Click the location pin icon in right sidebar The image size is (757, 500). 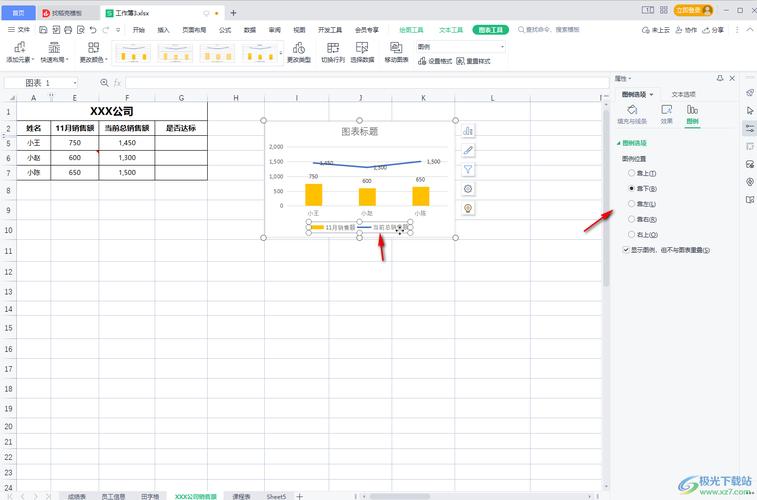pyautogui.click(x=750, y=182)
